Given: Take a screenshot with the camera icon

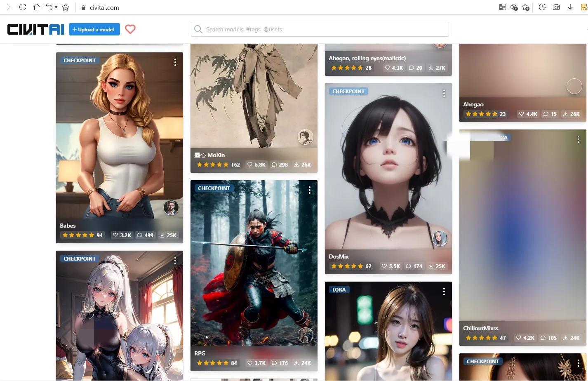Looking at the screenshot, I should [556, 7].
